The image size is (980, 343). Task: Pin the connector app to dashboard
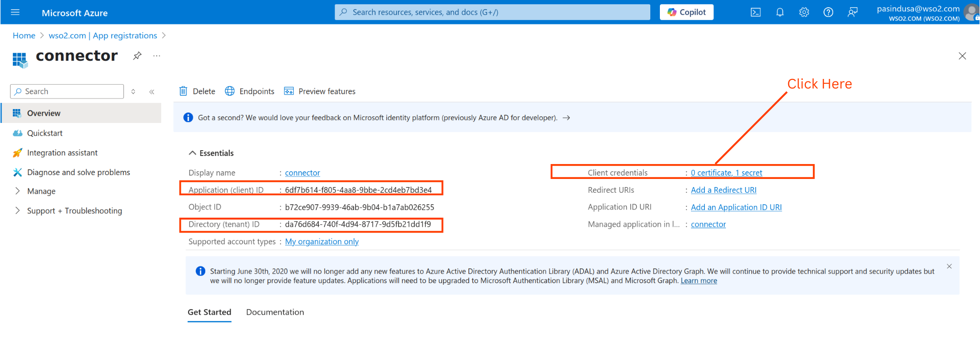(x=137, y=55)
